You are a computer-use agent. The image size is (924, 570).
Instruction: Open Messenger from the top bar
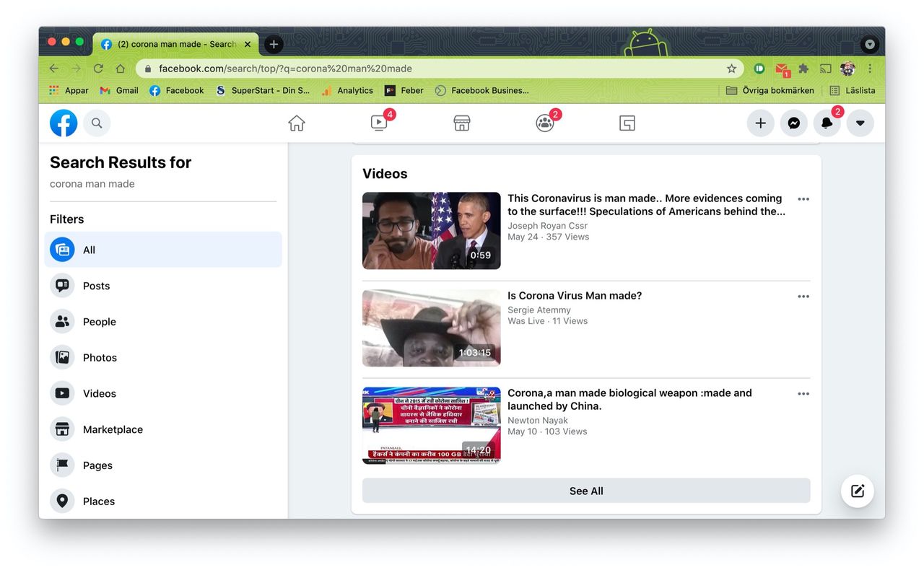[793, 123]
